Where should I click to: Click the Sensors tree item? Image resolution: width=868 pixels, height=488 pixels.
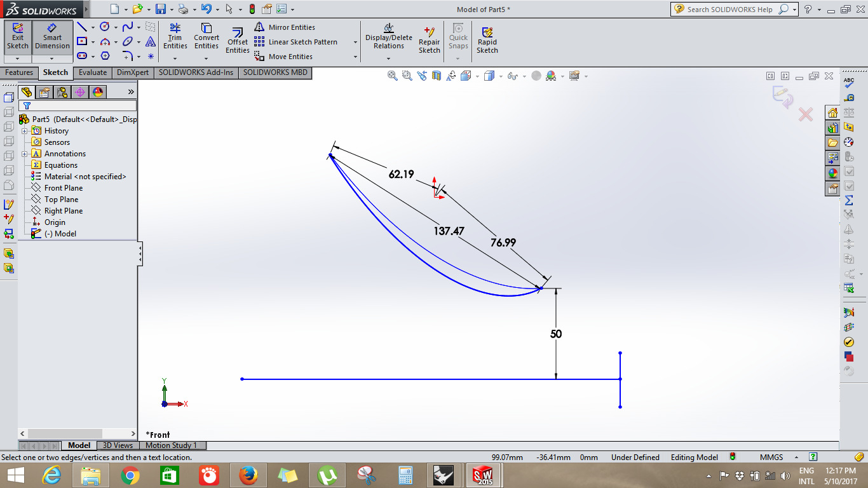pos(51,142)
